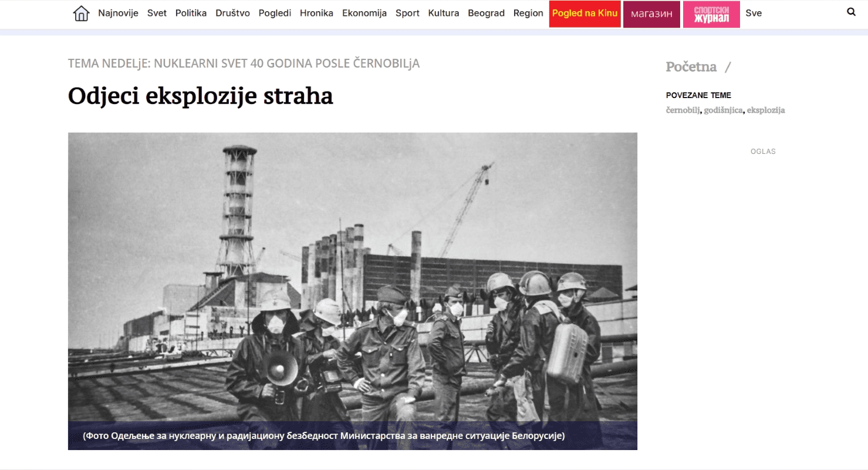Image resolution: width=868 pixels, height=470 pixels.
Task: Select Politika in top menu
Action: pyautogui.click(x=191, y=13)
